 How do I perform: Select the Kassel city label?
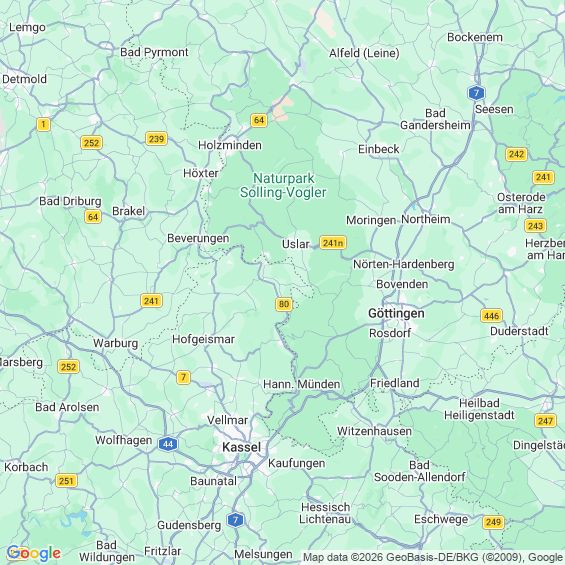241,447
